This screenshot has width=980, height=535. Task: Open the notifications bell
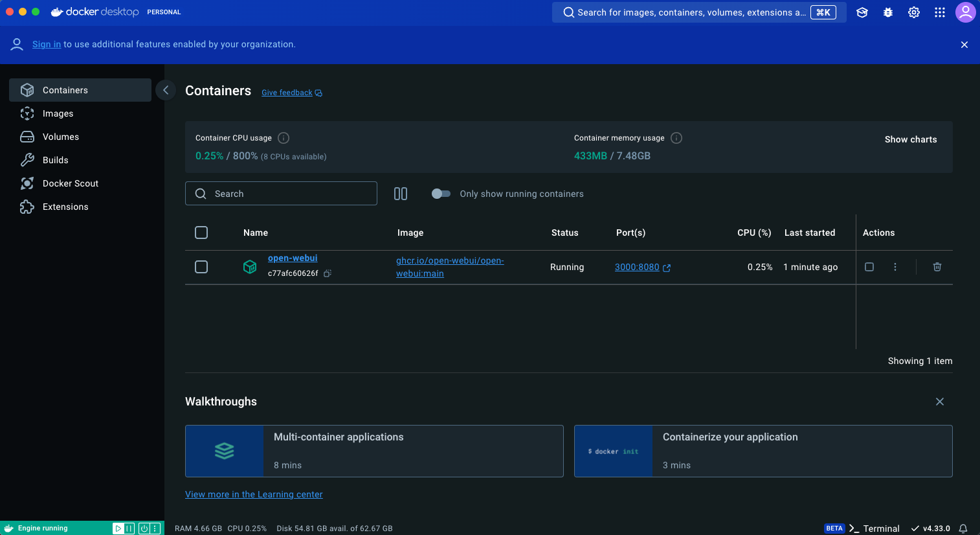[963, 529]
